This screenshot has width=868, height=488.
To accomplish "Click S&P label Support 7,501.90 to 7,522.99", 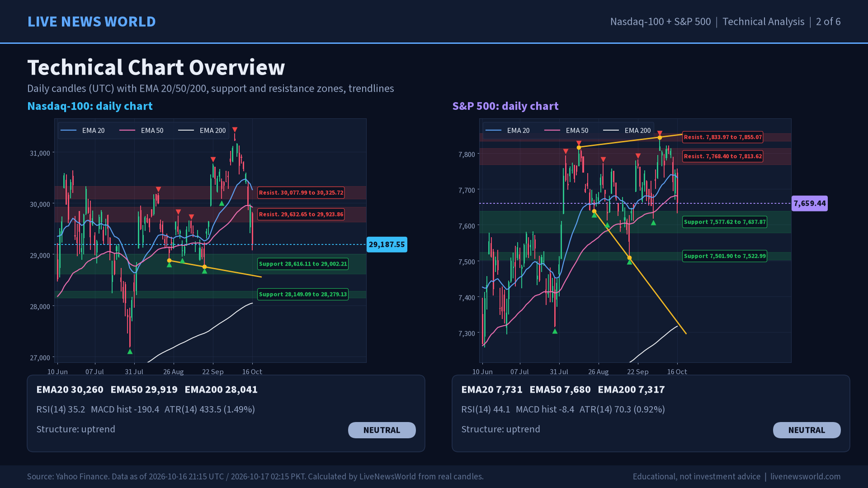I will tap(725, 256).
